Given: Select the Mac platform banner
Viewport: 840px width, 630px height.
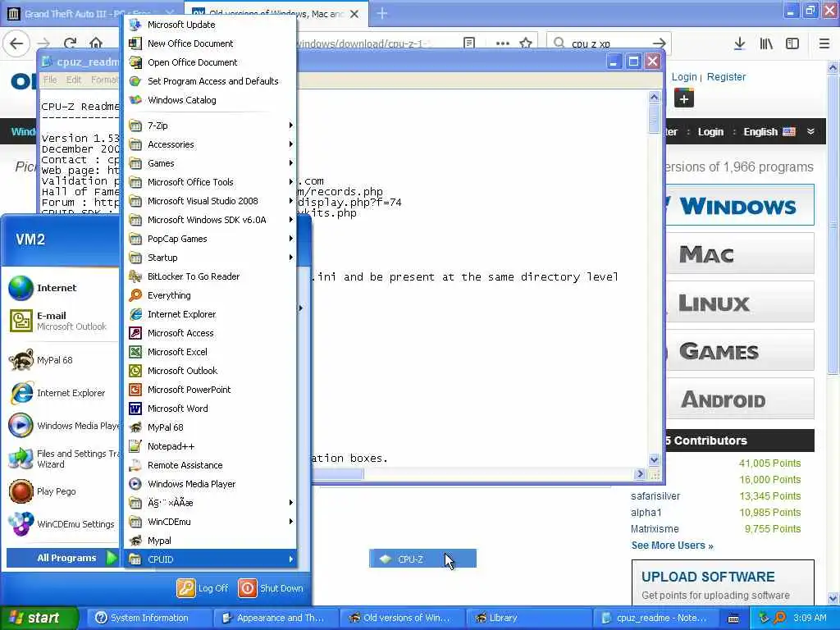Looking at the screenshot, I should click(740, 253).
